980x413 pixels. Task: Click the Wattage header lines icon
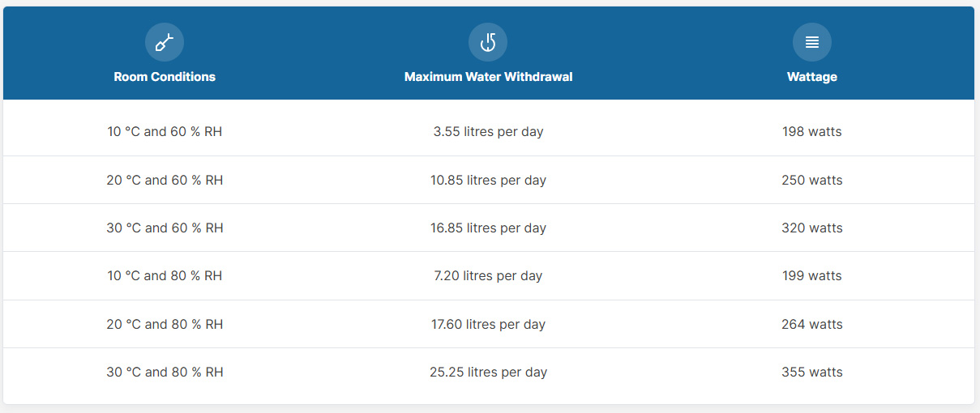coord(812,42)
